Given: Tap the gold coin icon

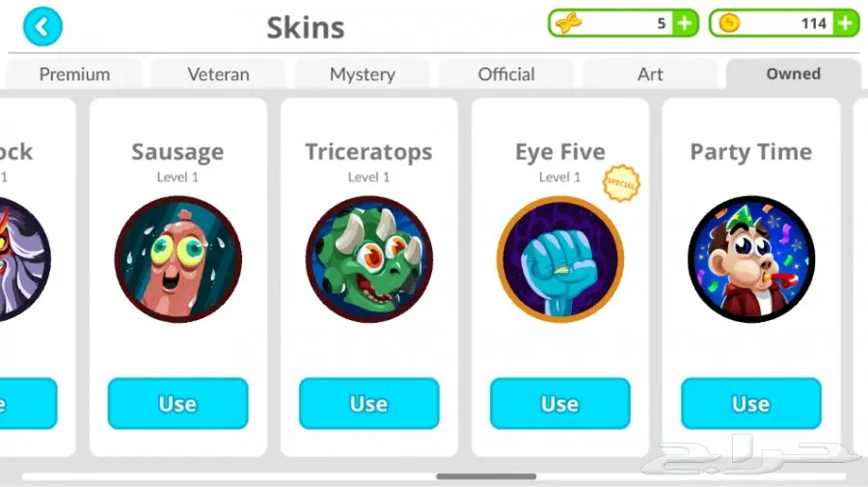Looking at the screenshot, I should coord(729,23).
